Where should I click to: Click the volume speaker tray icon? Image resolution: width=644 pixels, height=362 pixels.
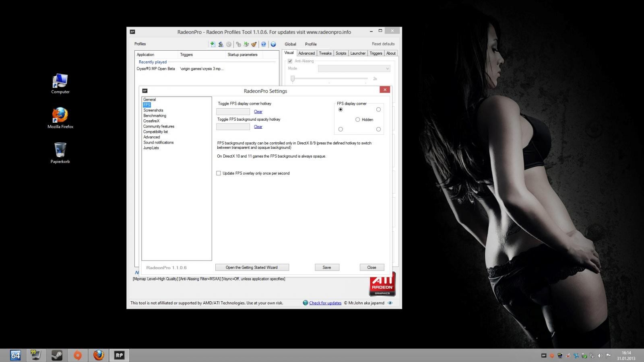click(600, 356)
